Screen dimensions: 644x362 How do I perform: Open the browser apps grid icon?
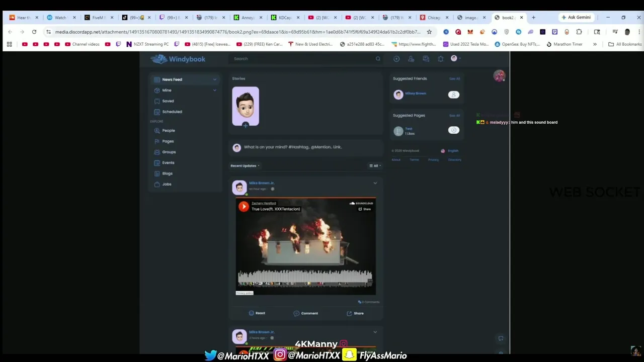9,44
